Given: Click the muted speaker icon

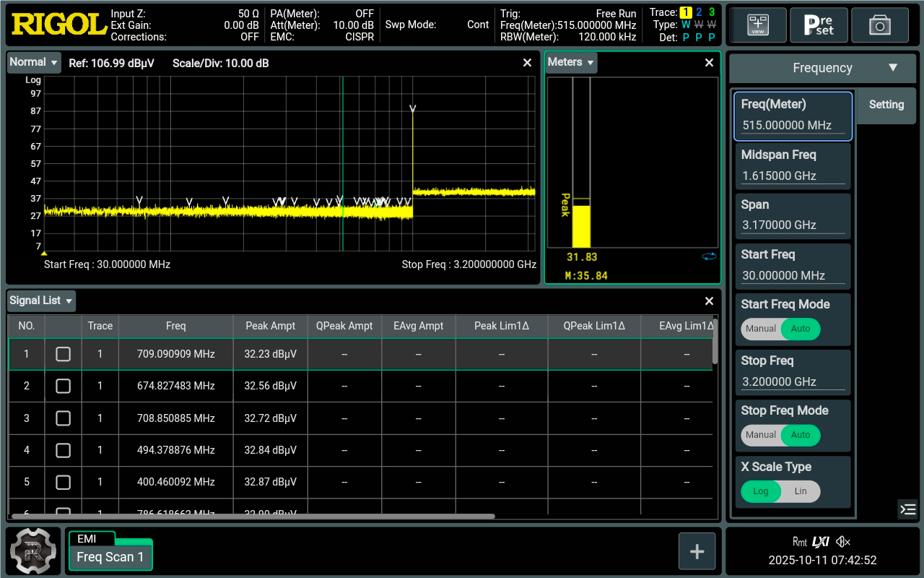Looking at the screenshot, I should tap(843, 541).
